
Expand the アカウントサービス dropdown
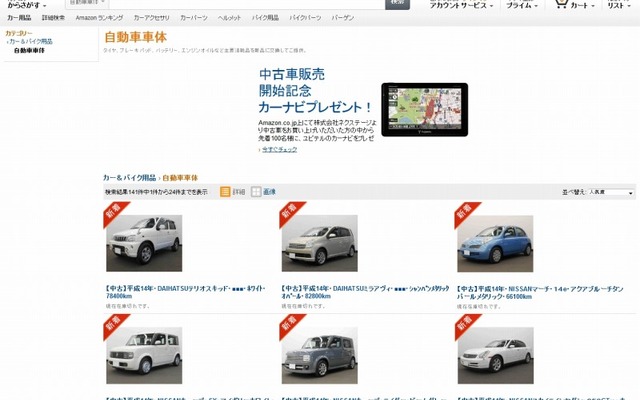pos(461,5)
